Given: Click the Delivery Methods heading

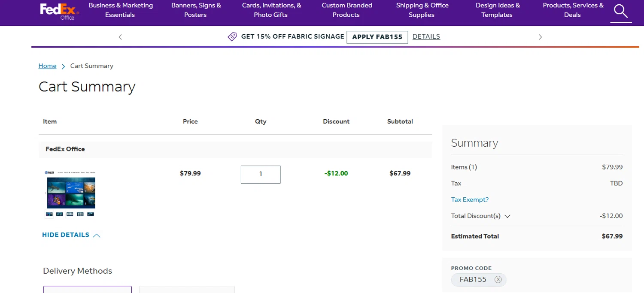Looking at the screenshot, I should coord(77,271).
